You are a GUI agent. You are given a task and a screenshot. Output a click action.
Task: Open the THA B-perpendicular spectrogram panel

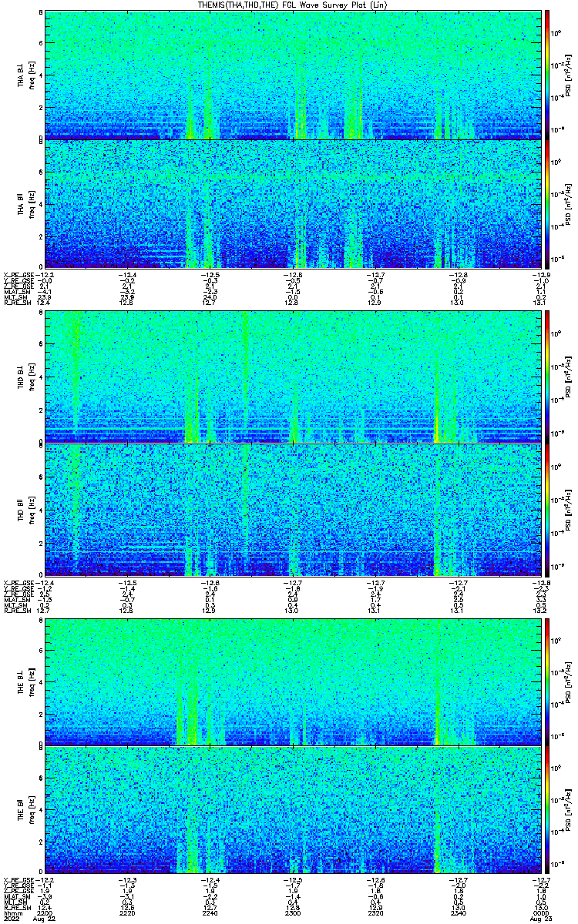pos(292,75)
